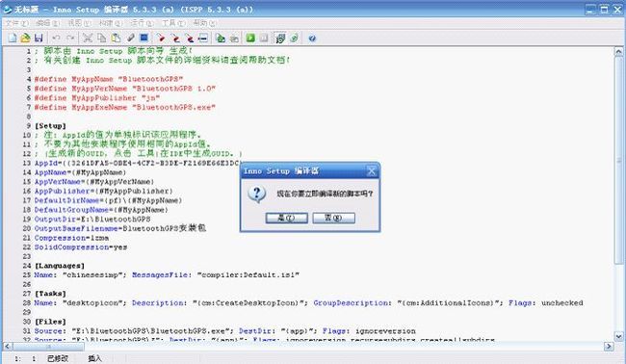Click the third red Replace icon
Image resolution: width=626 pixels, height=364 pixels.
[x=189, y=39]
